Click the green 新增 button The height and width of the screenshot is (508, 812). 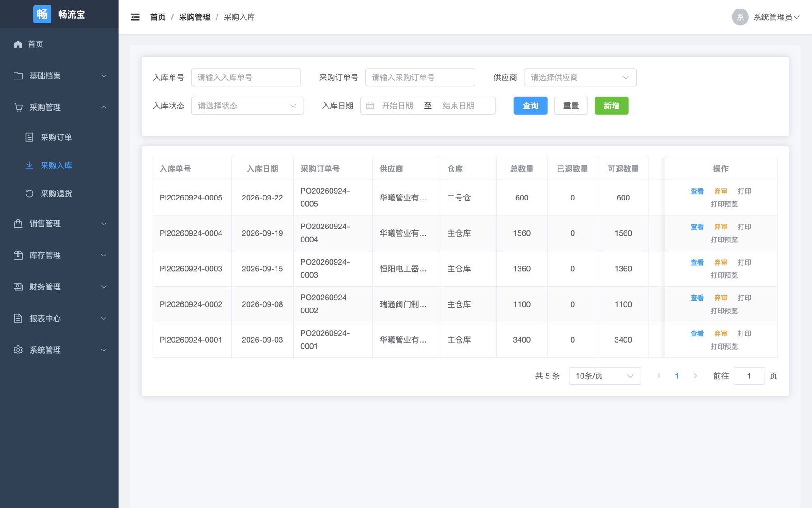coord(611,106)
